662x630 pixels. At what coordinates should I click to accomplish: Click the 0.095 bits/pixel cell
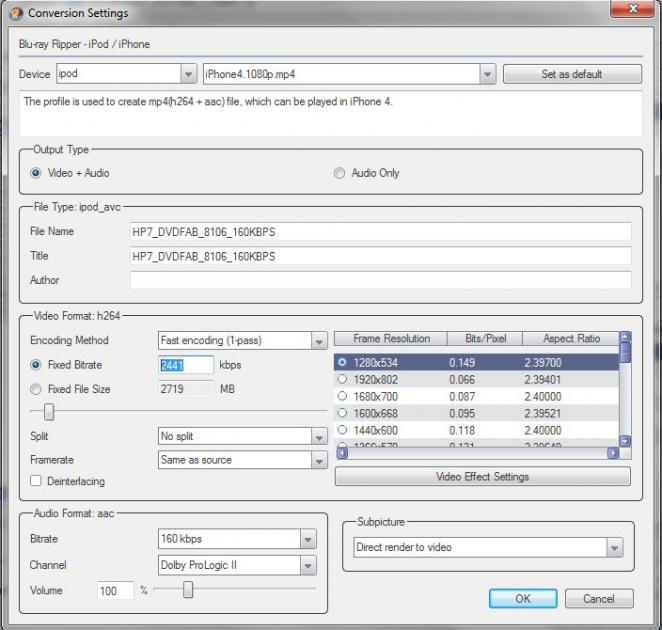click(x=462, y=413)
